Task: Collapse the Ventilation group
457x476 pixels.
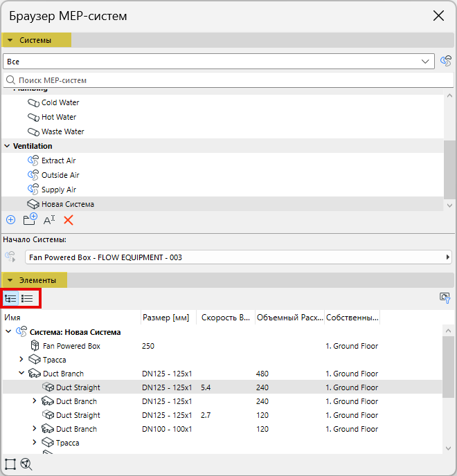Action: pyautogui.click(x=7, y=146)
